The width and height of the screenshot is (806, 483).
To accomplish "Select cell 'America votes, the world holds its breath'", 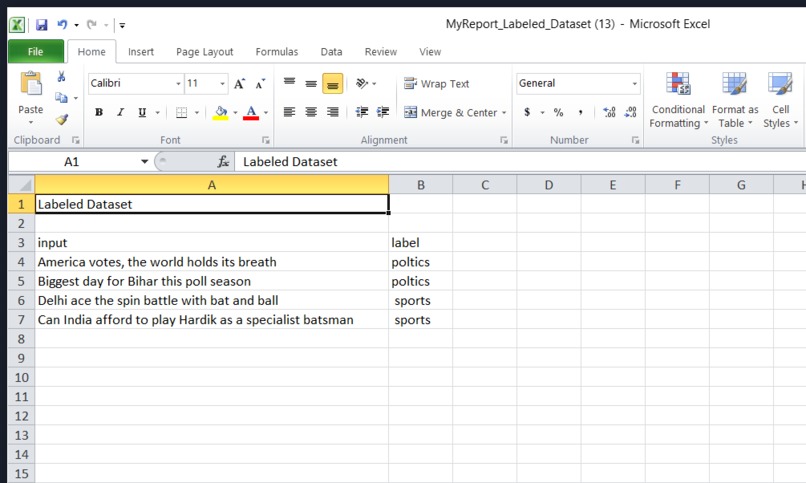I will (x=211, y=262).
